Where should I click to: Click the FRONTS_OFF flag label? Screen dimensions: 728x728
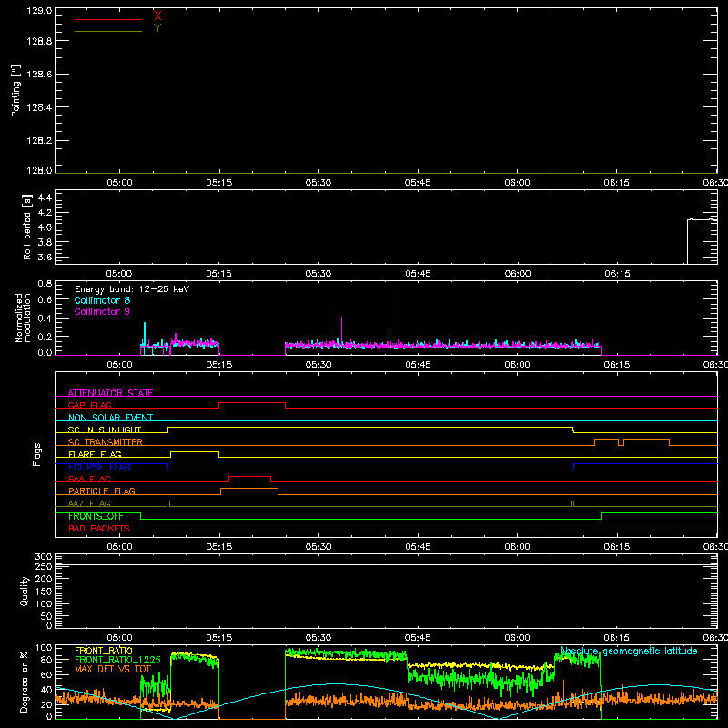[96, 516]
